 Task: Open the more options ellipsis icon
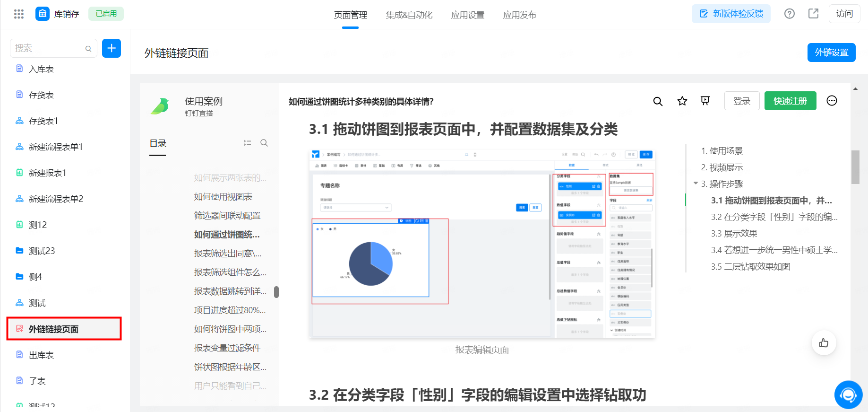click(x=832, y=101)
